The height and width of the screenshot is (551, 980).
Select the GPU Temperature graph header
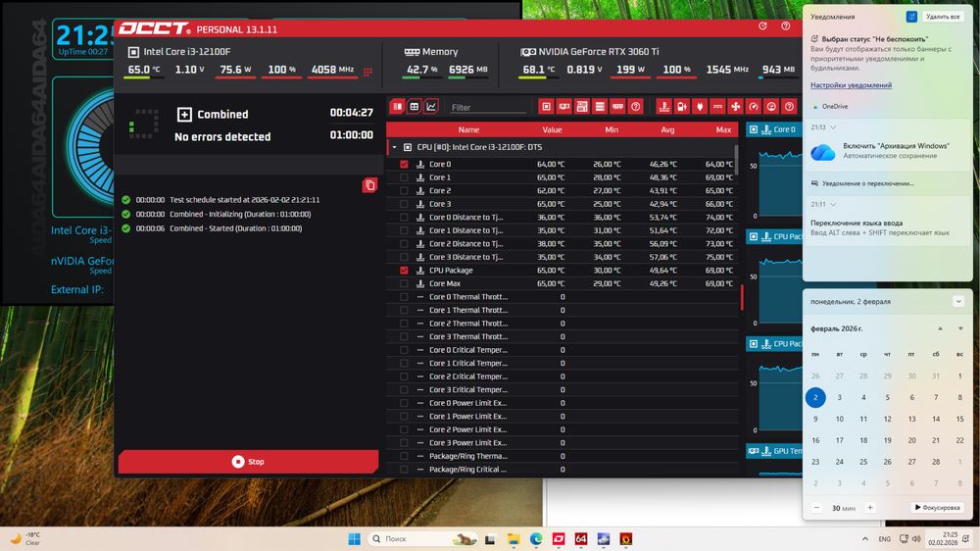coord(774,451)
